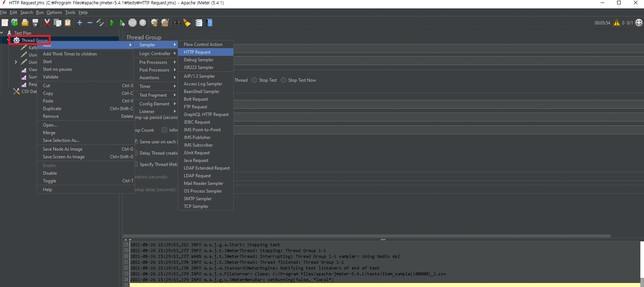The width and height of the screenshot is (644, 287).
Task: Toggle the Delay Thread creation checkbox
Action: pyautogui.click(x=136, y=153)
